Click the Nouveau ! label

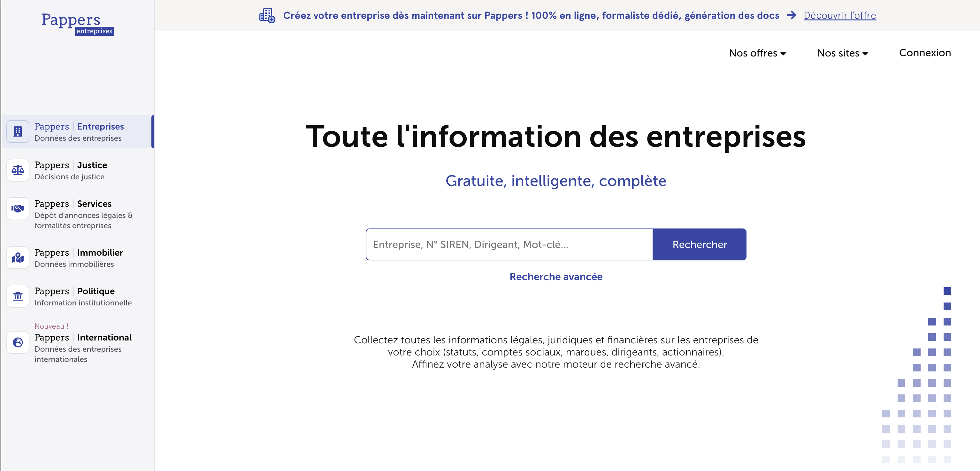click(51, 326)
